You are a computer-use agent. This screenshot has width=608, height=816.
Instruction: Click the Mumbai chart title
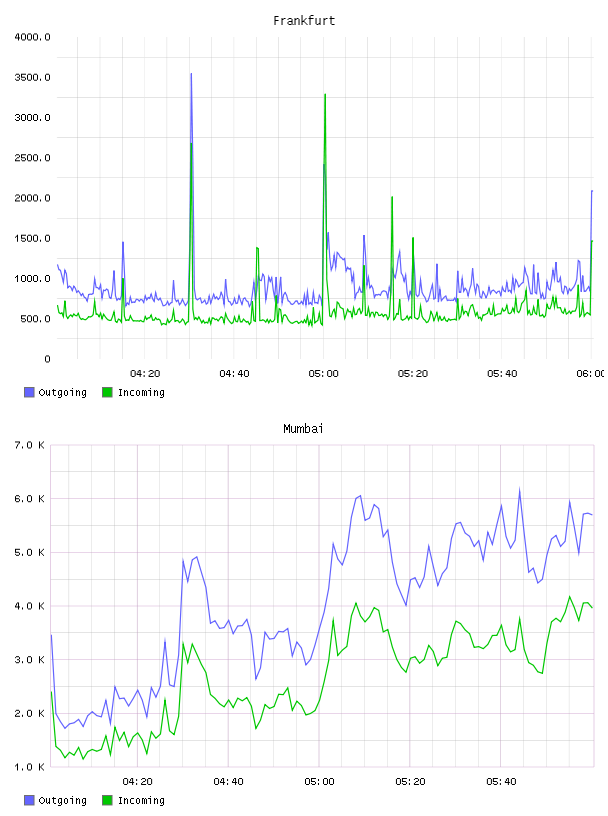click(303, 429)
